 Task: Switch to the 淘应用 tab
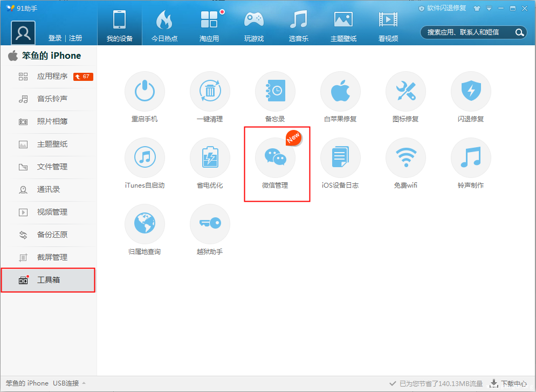click(x=209, y=26)
